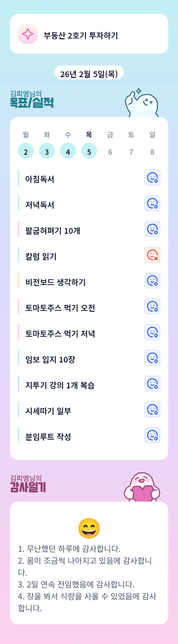Viewport: 178px width, 644px height.
Task: Click the 지투기 강의 1개 복습 smiley icon
Action: click(x=152, y=383)
